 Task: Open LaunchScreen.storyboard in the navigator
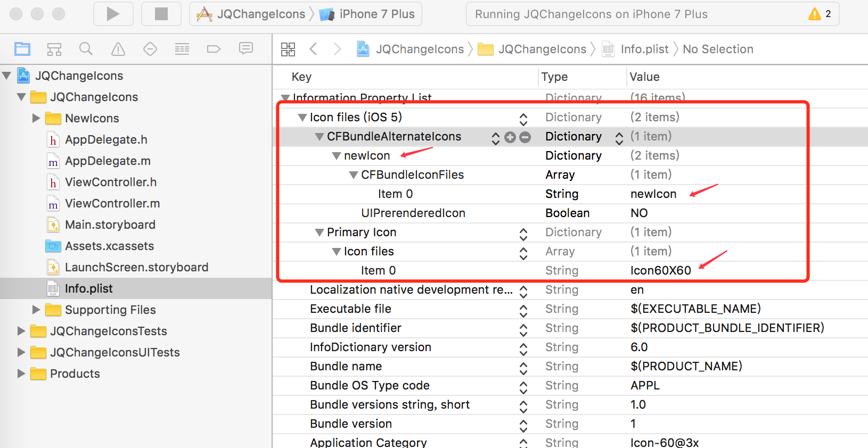(136, 267)
